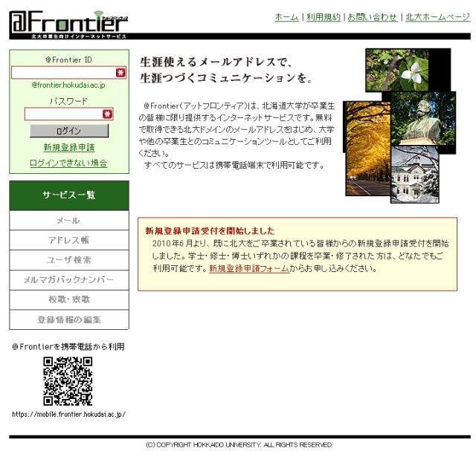Select 登録情報の編集 in service list

click(x=69, y=319)
